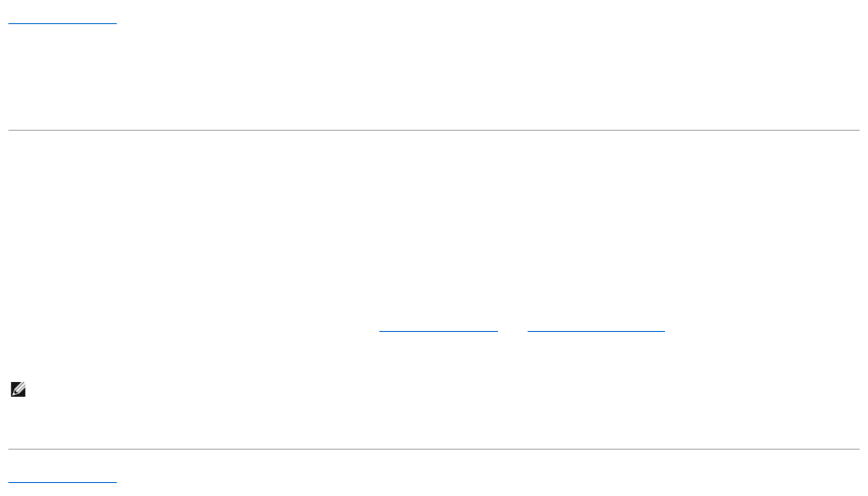
Task: Open the blue underlined link at page top
Action: click(62, 19)
